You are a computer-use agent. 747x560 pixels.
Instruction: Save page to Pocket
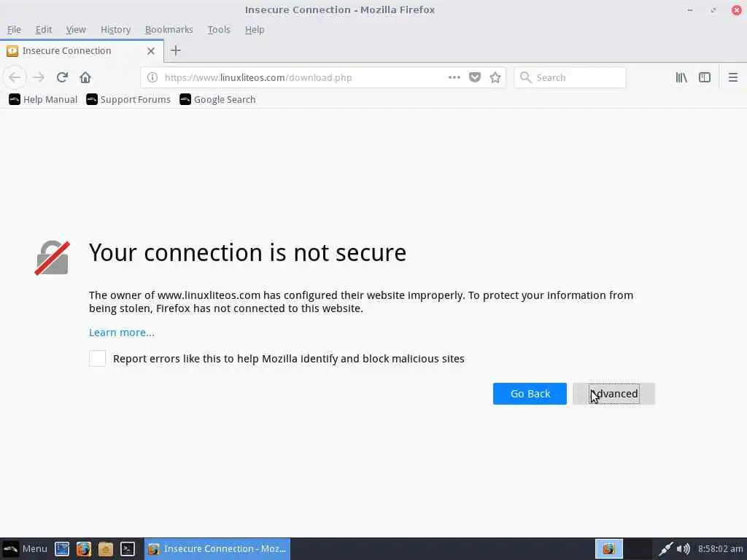coord(474,77)
